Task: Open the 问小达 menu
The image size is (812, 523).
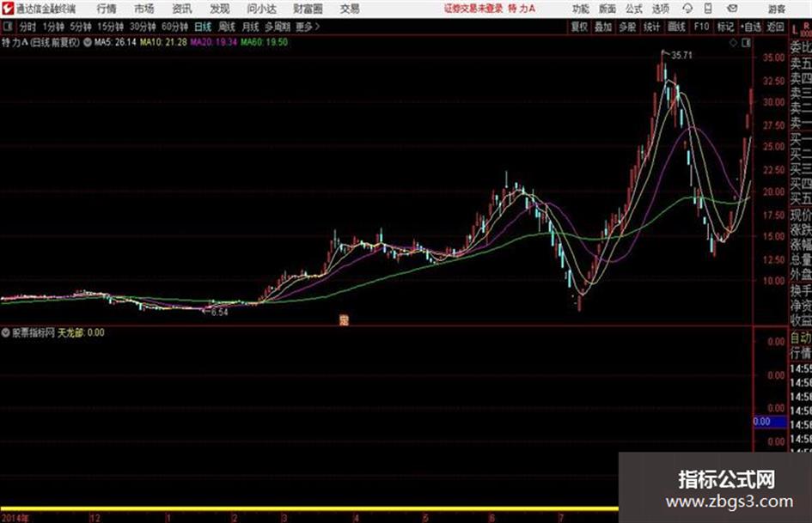Action: click(x=261, y=9)
